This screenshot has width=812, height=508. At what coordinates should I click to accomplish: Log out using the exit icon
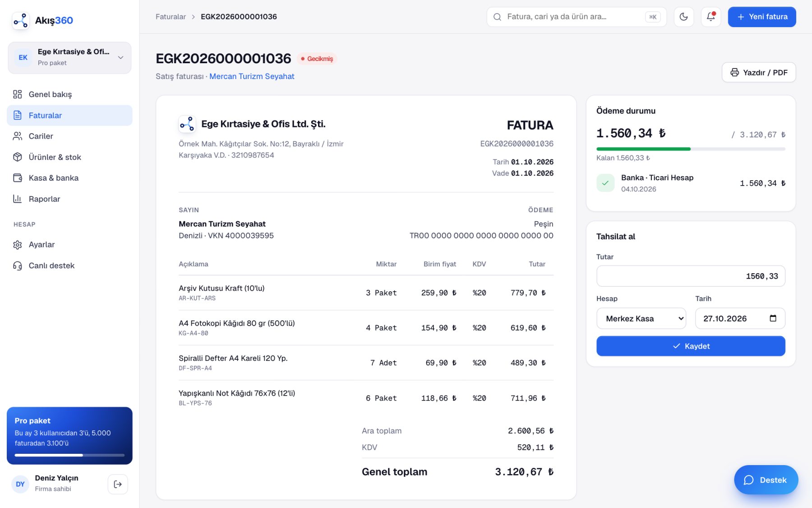click(x=118, y=484)
